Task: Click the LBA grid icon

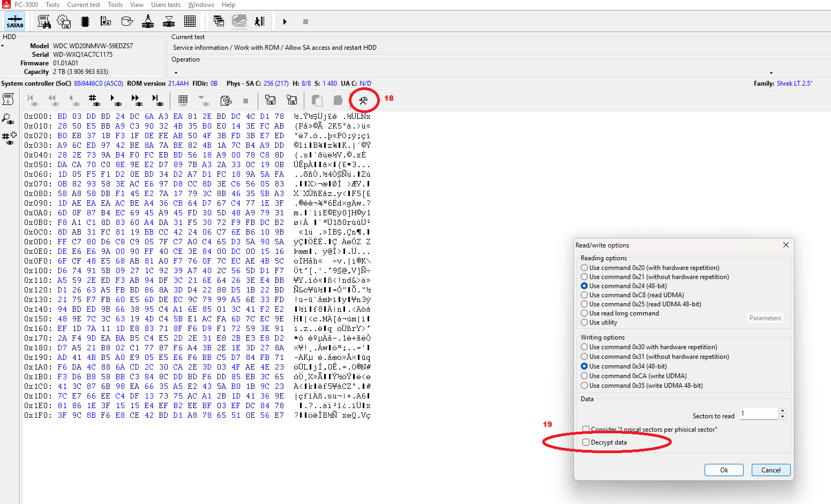Action: [183, 100]
